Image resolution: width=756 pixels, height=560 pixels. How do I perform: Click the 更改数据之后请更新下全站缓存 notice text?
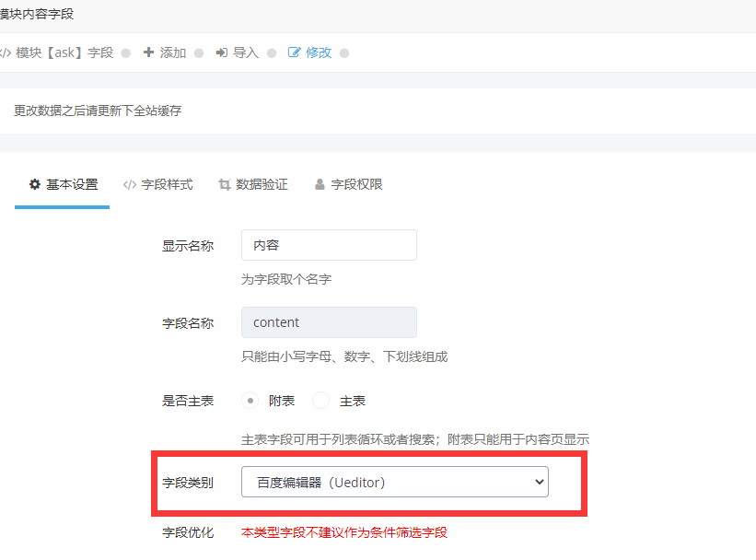click(98, 111)
